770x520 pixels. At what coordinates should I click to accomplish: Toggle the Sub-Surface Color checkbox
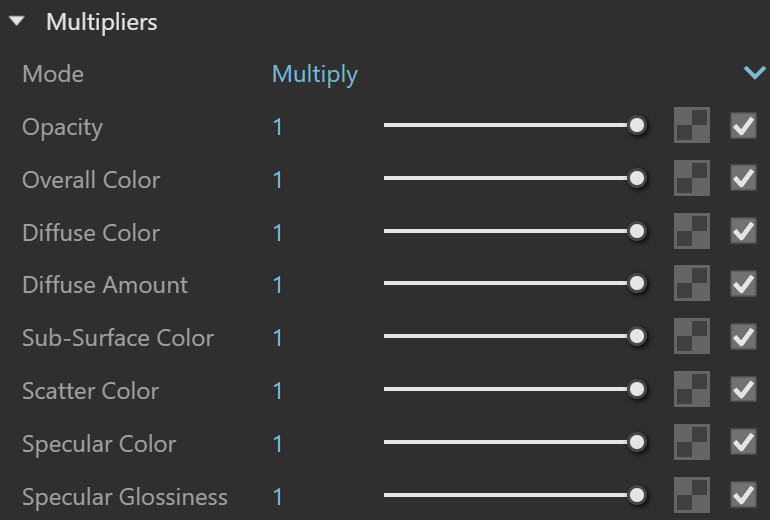[743, 337]
